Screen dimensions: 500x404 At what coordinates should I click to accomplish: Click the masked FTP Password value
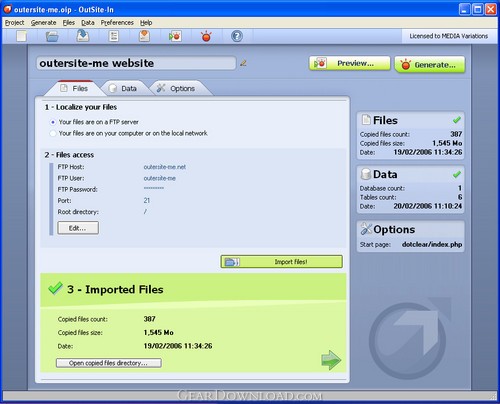(154, 188)
